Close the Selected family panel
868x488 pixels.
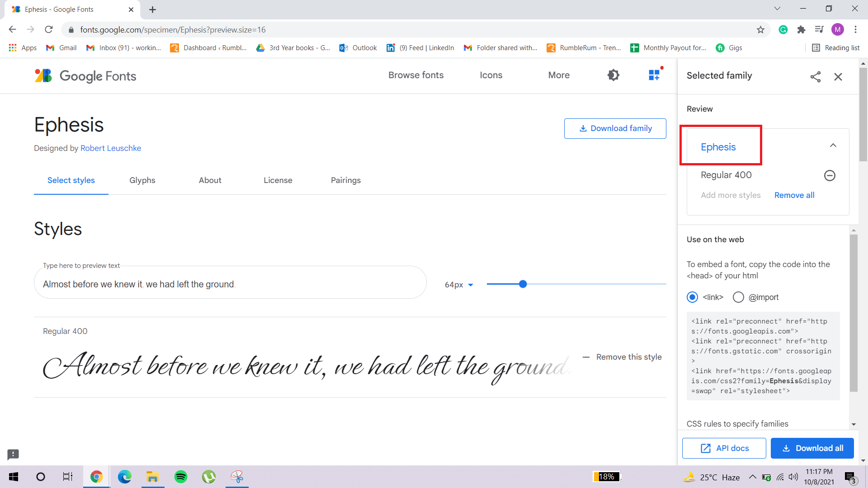pos(838,77)
